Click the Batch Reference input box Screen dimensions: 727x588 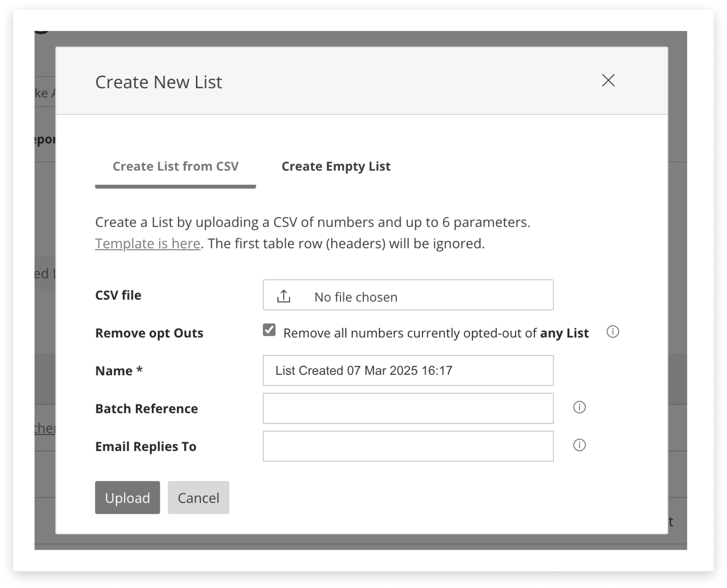click(408, 409)
